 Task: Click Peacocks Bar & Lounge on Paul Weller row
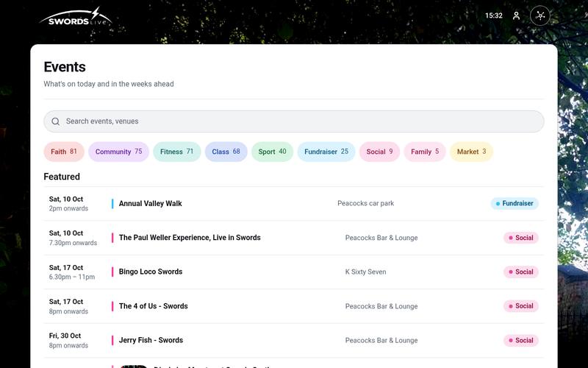[x=381, y=238]
